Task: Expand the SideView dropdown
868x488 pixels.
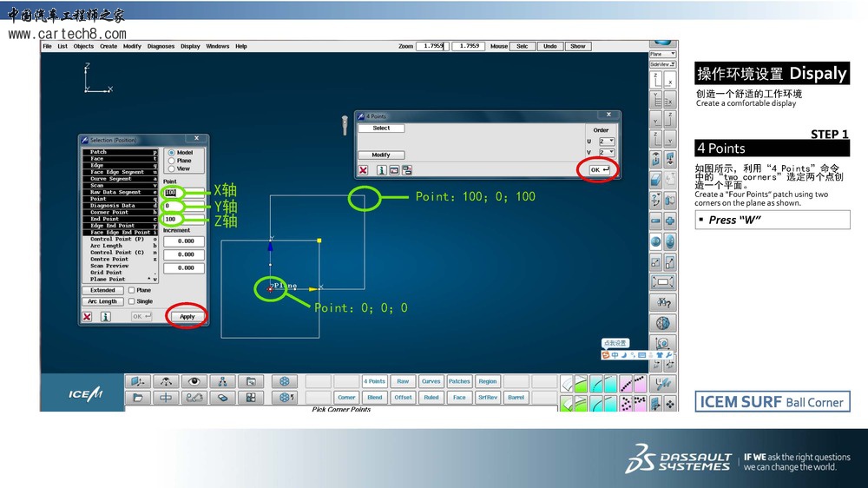Action: pyautogui.click(x=662, y=64)
